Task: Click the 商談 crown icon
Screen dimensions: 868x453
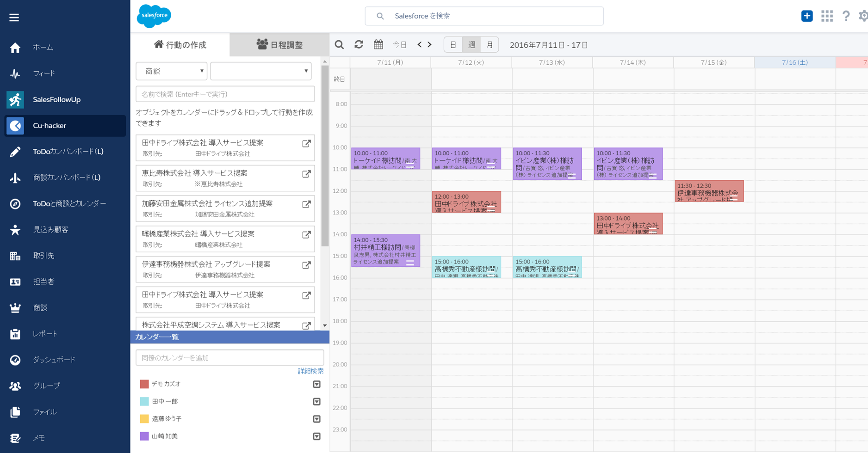Action: coord(15,308)
